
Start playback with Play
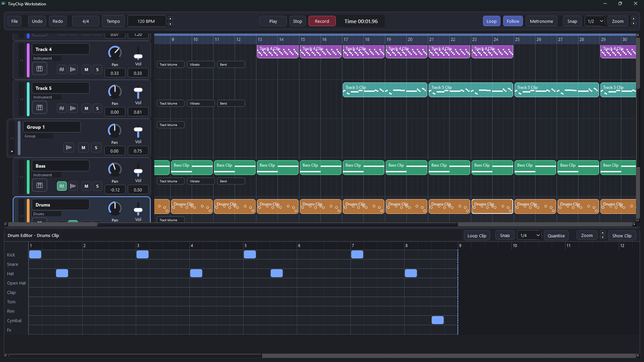tap(273, 21)
